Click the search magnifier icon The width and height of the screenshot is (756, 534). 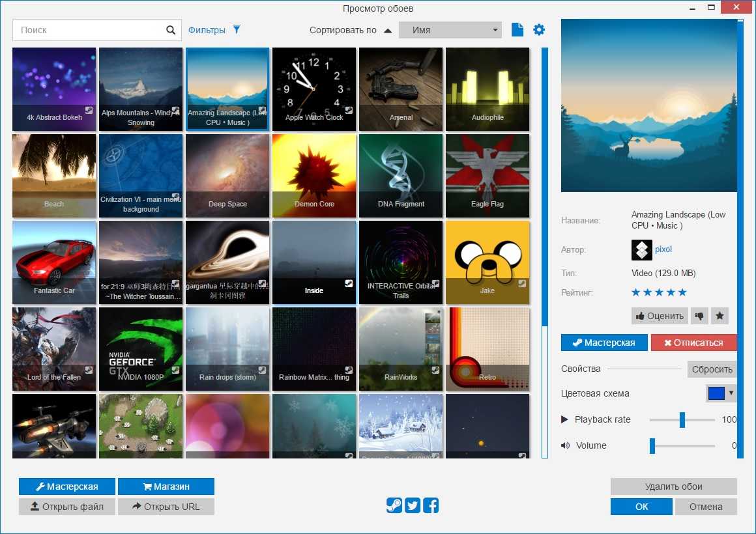(x=171, y=30)
